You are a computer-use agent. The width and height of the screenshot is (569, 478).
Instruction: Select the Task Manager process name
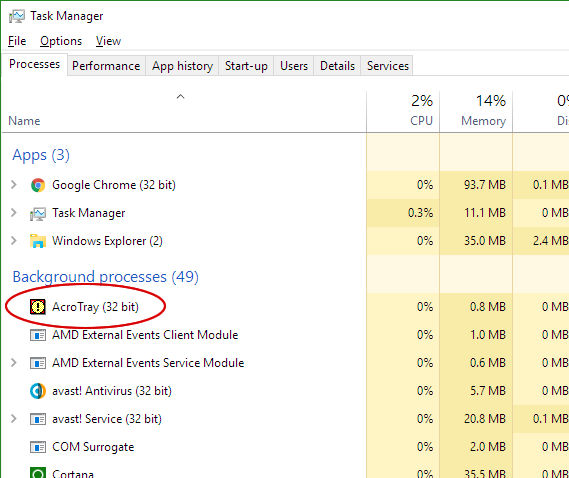[89, 213]
